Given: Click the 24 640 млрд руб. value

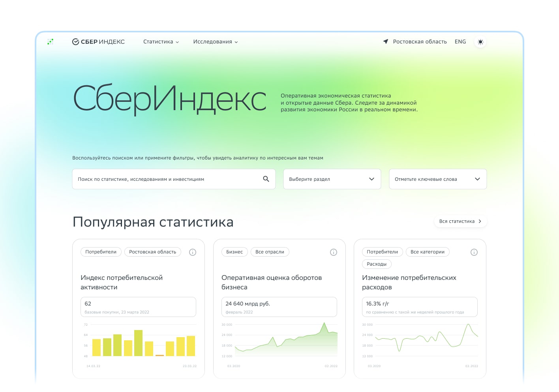Looking at the screenshot, I should tap(248, 304).
